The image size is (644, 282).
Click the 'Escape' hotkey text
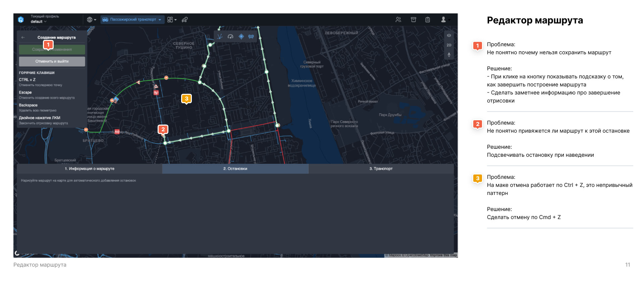(25, 92)
